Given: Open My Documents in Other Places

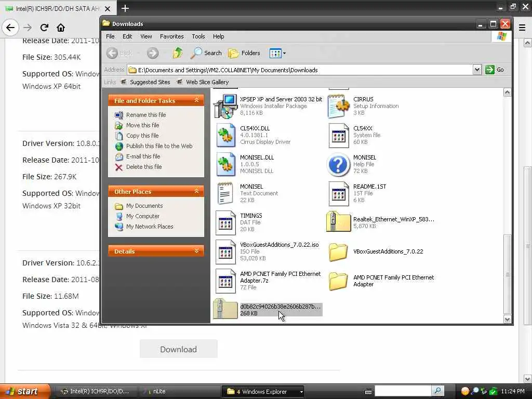Looking at the screenshot, I should pyautogui.click(x=144, y=206).
